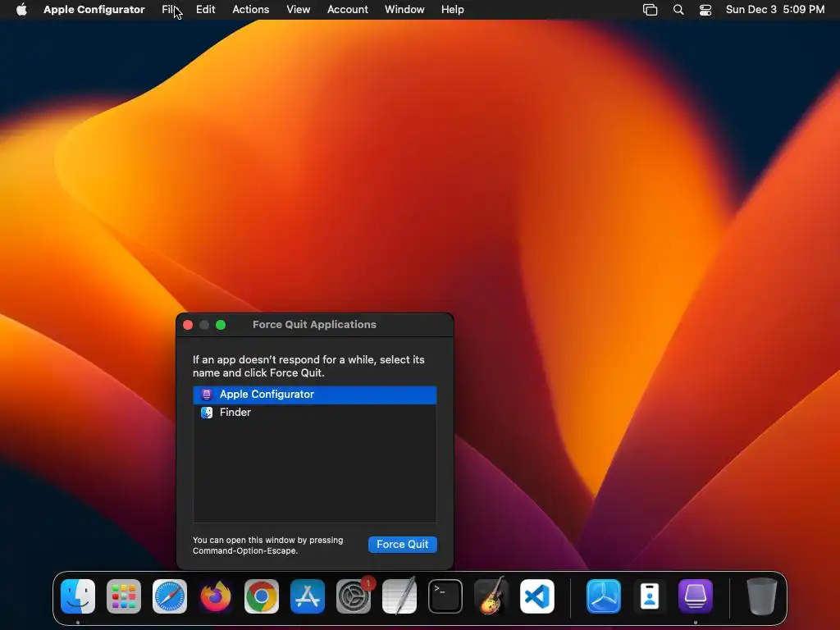Viewport: 840px width, 630px height.
Task: Open Google Chrome from the Dock
Action: pyautogui.click(x=262, y=596)
